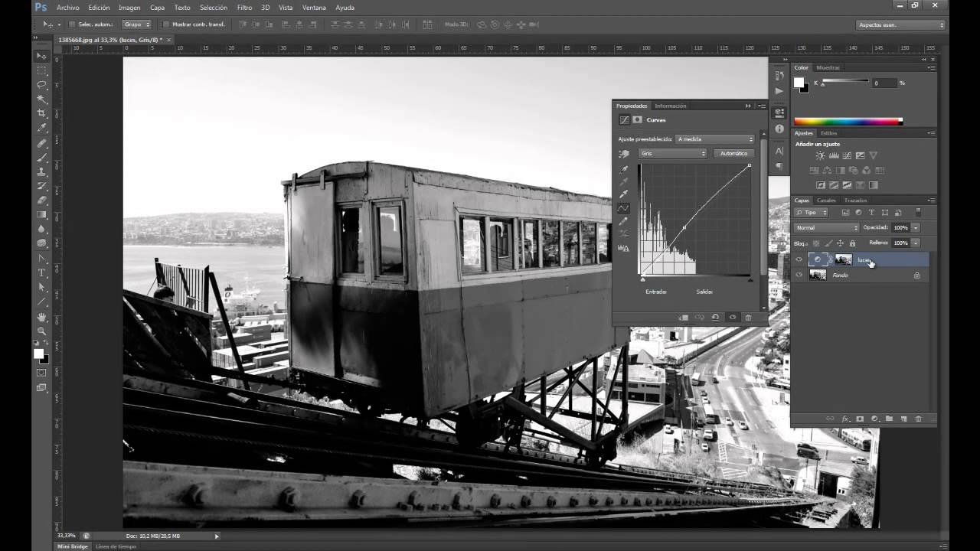The image size is (980, 551).
Task: Enable the Selec. autom. checkbox
Action: [72, 24]
